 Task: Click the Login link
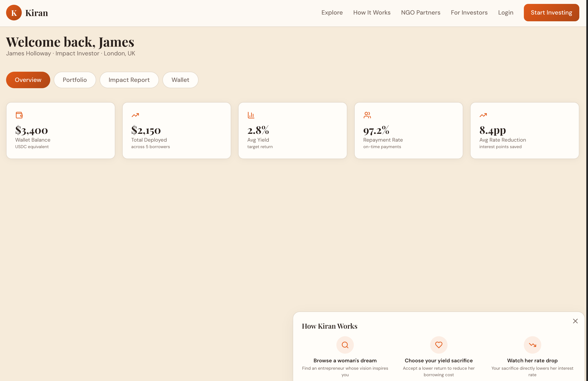(x=506, y=13)
